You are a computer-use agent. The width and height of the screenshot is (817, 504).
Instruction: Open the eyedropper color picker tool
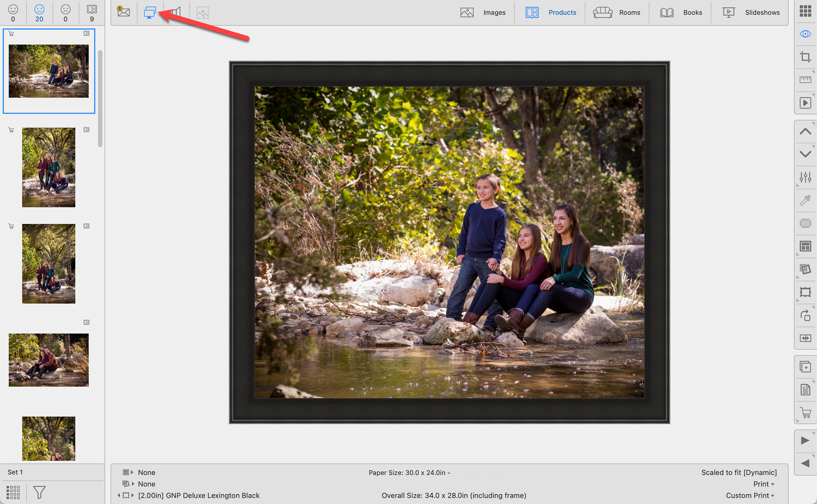[x=805, y=200]
